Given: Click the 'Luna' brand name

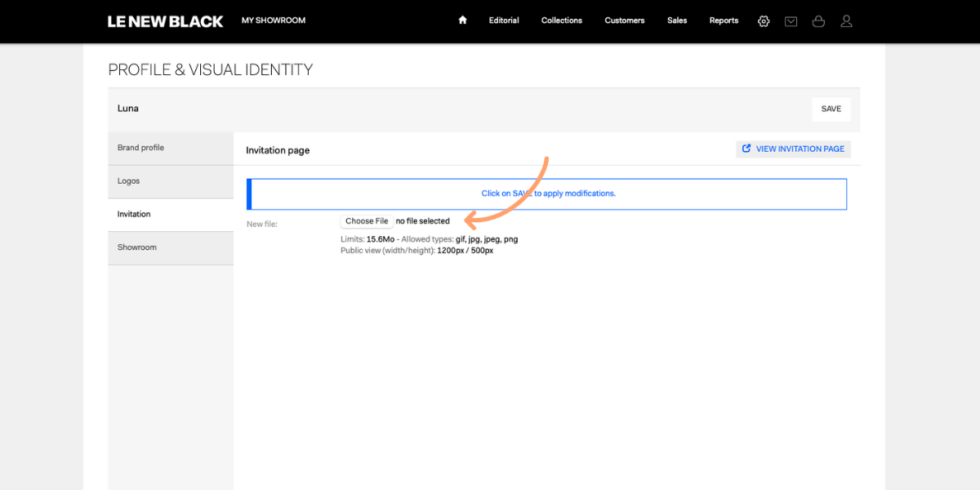Looking at the screenshot, I should point(128,109).
